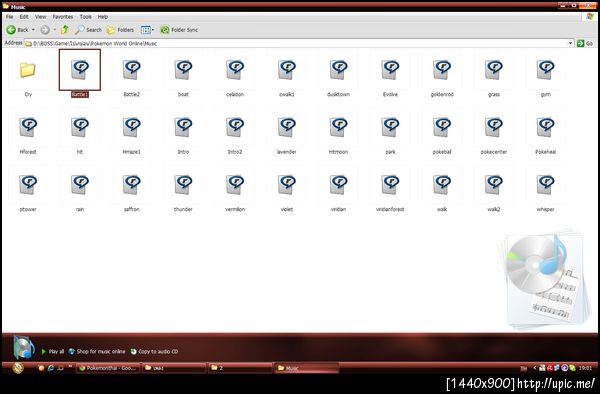Open the Tools menu
600x394 pixels.
click(86, 17)
